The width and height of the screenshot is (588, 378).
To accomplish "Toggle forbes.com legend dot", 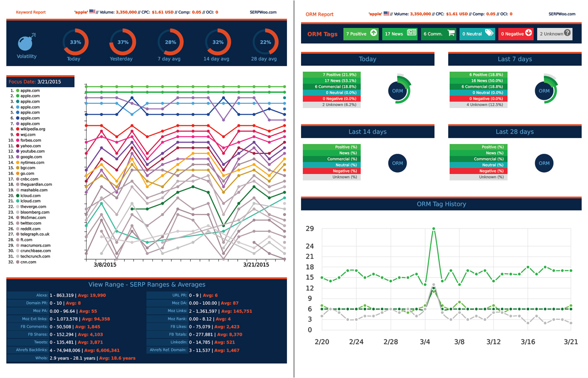I will coord(18,140).
